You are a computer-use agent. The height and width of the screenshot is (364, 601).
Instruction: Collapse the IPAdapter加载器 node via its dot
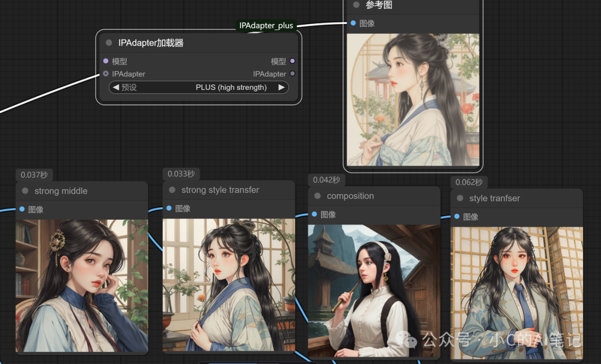(109, 43)
